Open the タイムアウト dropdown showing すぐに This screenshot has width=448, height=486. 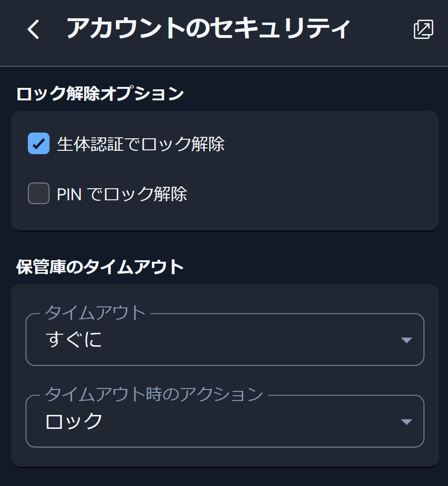(x=225, y=340)
